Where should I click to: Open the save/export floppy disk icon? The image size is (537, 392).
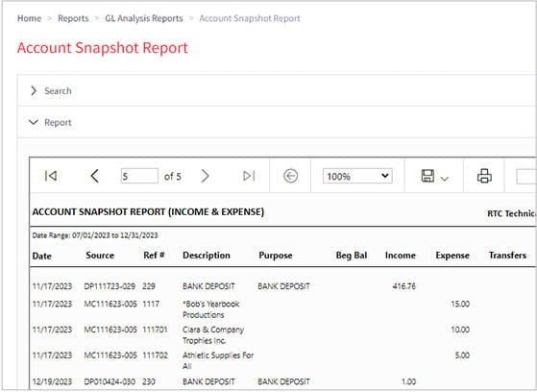coord(427,176)
